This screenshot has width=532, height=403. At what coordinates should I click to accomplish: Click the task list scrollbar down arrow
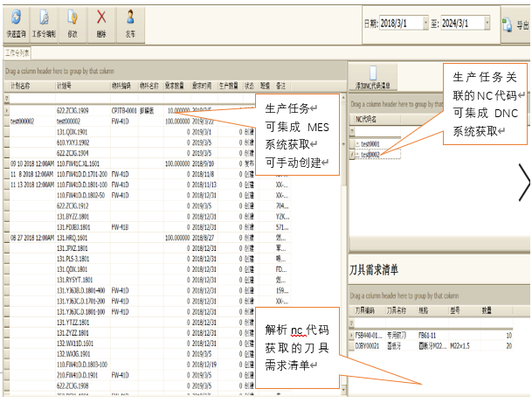click(342, 390)
